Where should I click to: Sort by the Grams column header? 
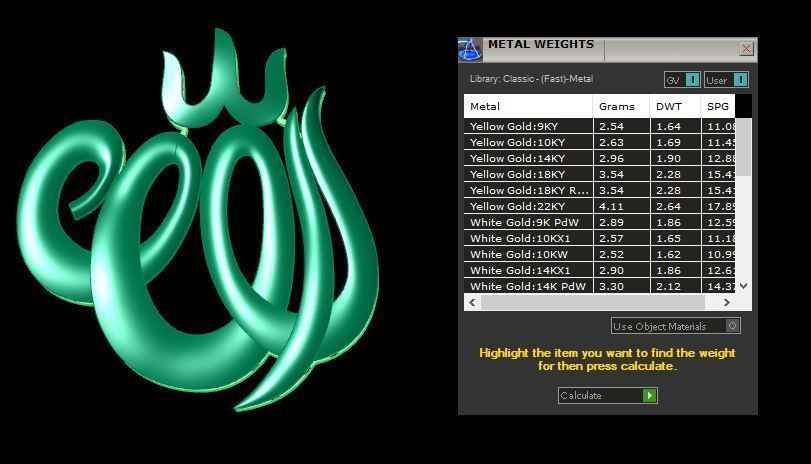pos(621,107)
